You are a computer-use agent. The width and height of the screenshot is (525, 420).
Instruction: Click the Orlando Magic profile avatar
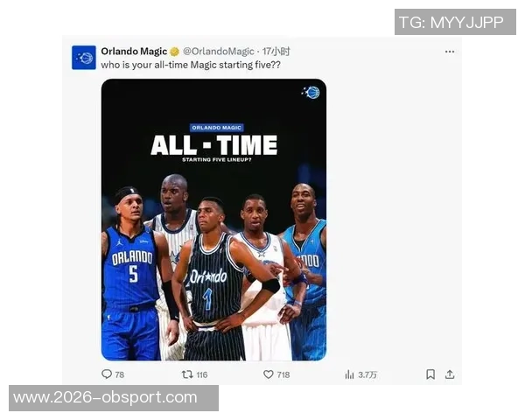84,58
